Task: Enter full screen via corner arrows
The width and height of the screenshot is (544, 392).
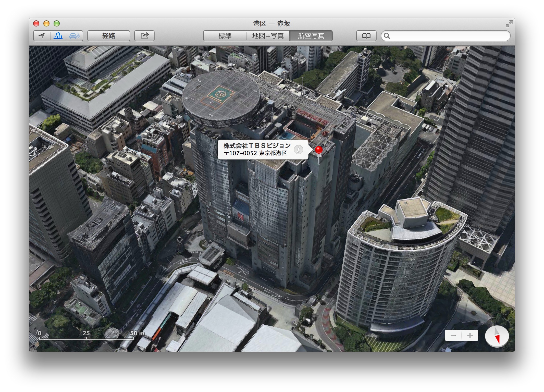Action: pos(509,24)
